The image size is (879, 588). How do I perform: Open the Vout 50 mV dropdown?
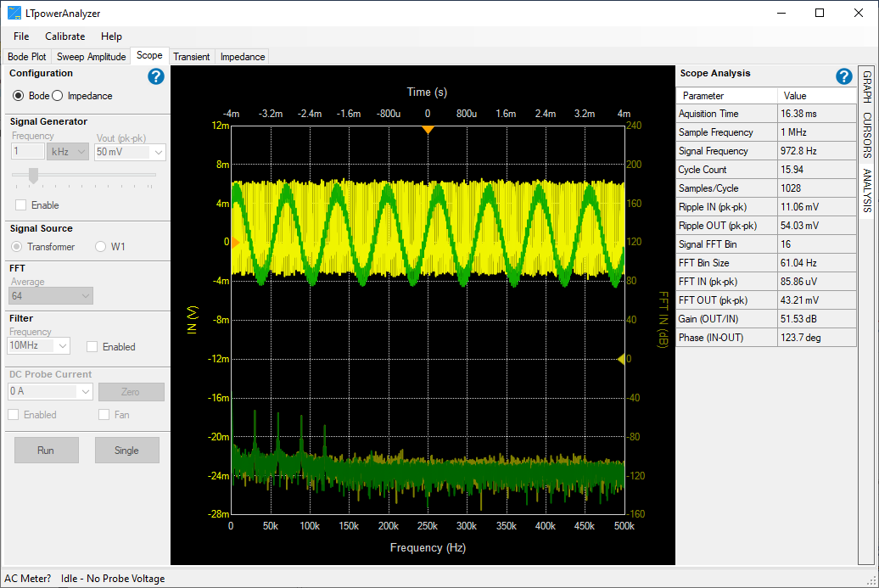[130, 152]
